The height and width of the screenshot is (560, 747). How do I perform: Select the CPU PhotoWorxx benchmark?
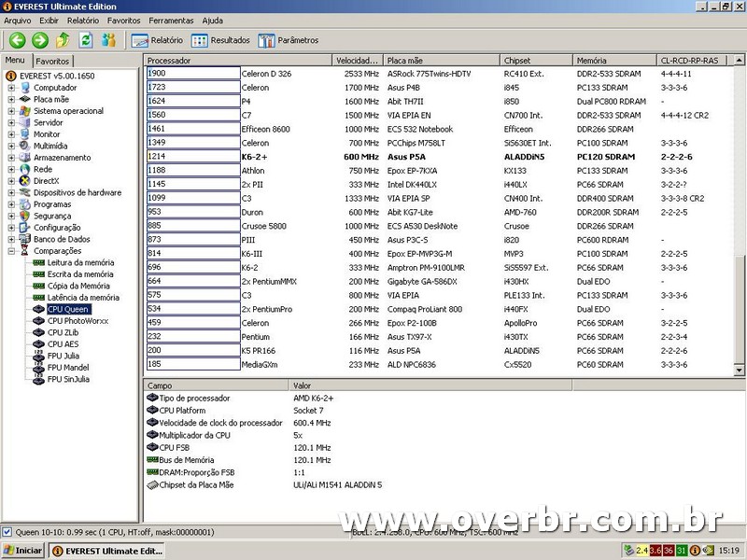(x=78, y=321)
